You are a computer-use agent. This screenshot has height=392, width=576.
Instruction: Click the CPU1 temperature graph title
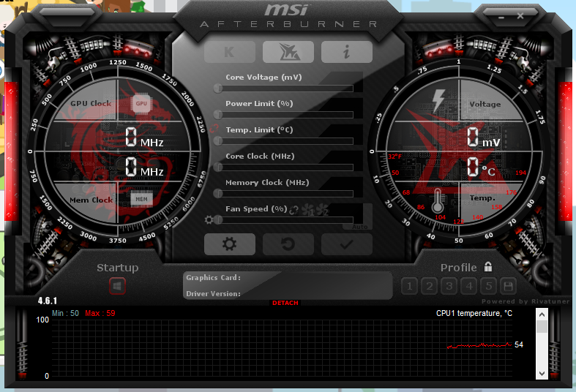pos(474,313)
